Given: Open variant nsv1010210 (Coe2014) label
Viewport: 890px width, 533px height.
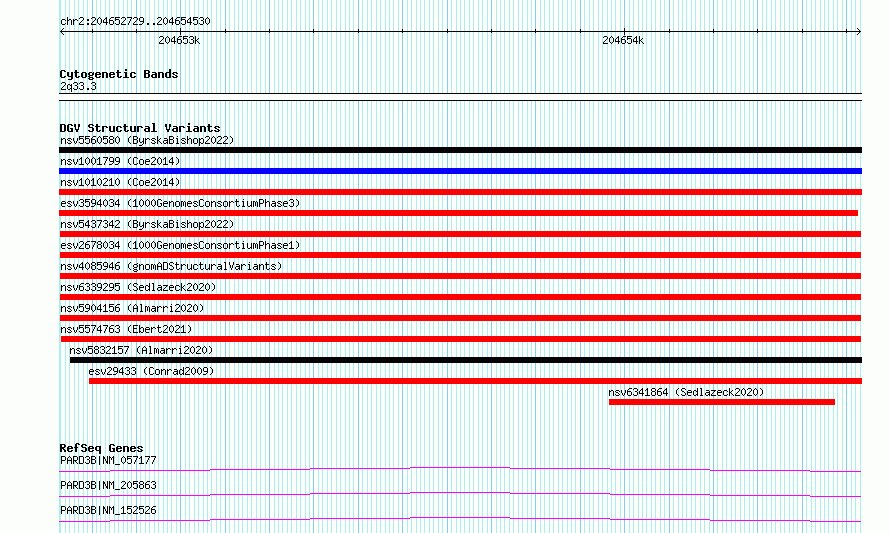Looking at the screenshot, I should pos(120,182).
